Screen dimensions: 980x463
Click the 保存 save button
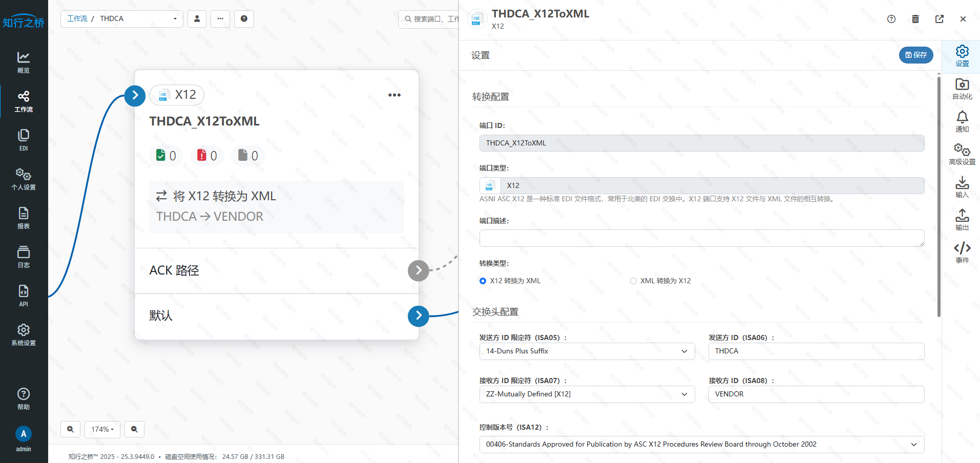point(915,55)
